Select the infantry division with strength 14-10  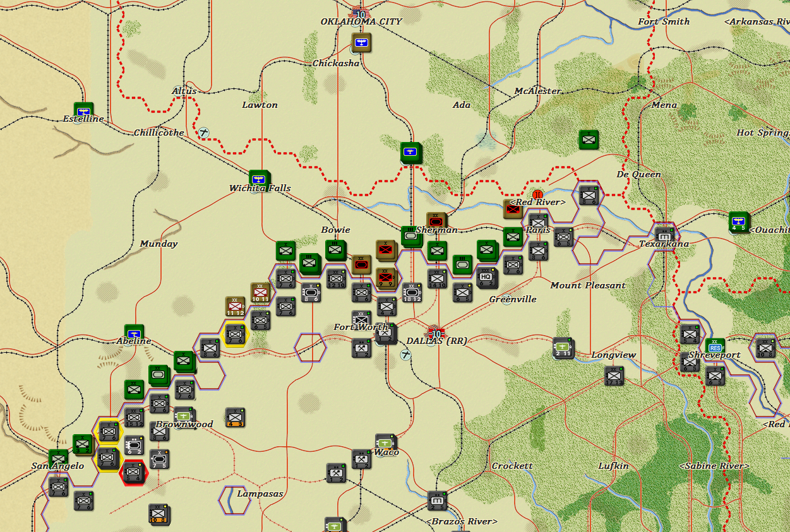point(437,278)
